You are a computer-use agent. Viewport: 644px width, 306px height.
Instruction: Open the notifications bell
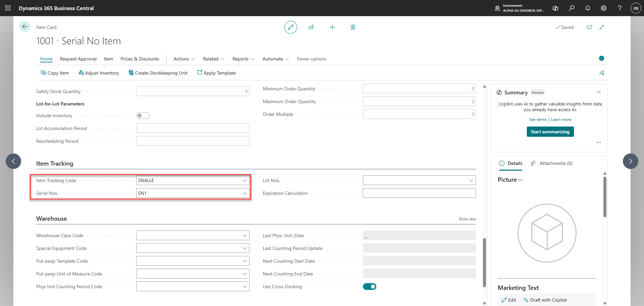click(588, 8)
